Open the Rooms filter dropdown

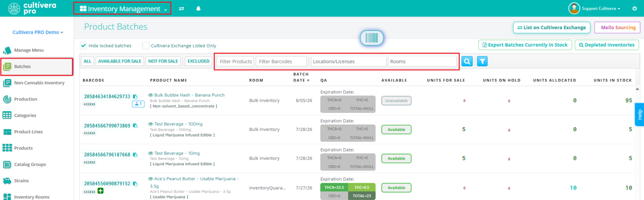pyautogui.click(x=422, y=61)
